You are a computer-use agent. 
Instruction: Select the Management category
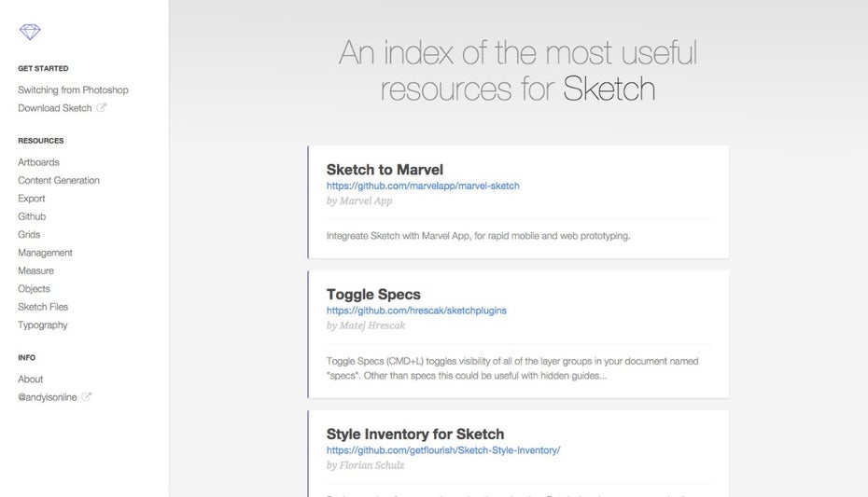coord(45,253)
